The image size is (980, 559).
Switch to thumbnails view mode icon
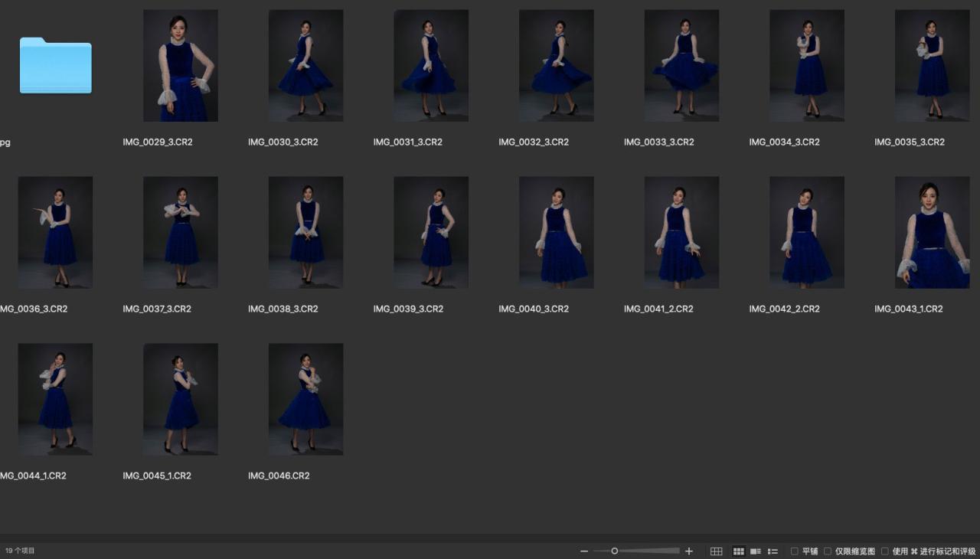coord(739,551)
